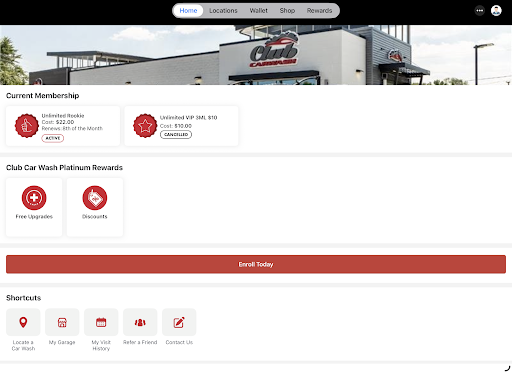512x373 pixels.
Task: Click the Cost: $22.00 text
Action: point(58,122)
